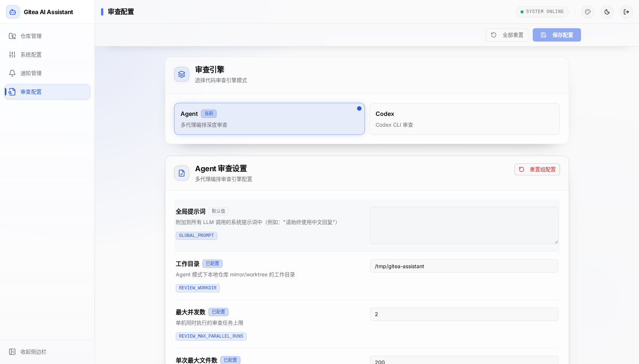Image resolution: width=639 pixels, height=364 pixels.
Task: Click the SYSTEM ONLINE status badge
Action: [542, 12]
